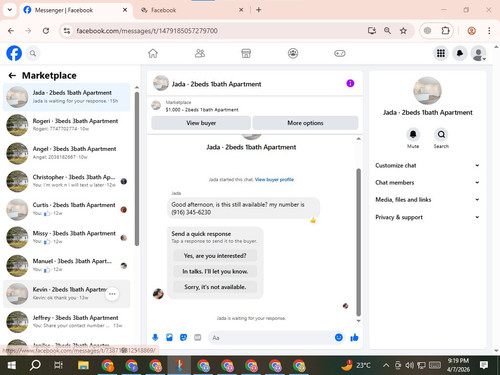500x375 pixels.
Task: Open File Explorer from the taskbar
Action: (83, 366)
